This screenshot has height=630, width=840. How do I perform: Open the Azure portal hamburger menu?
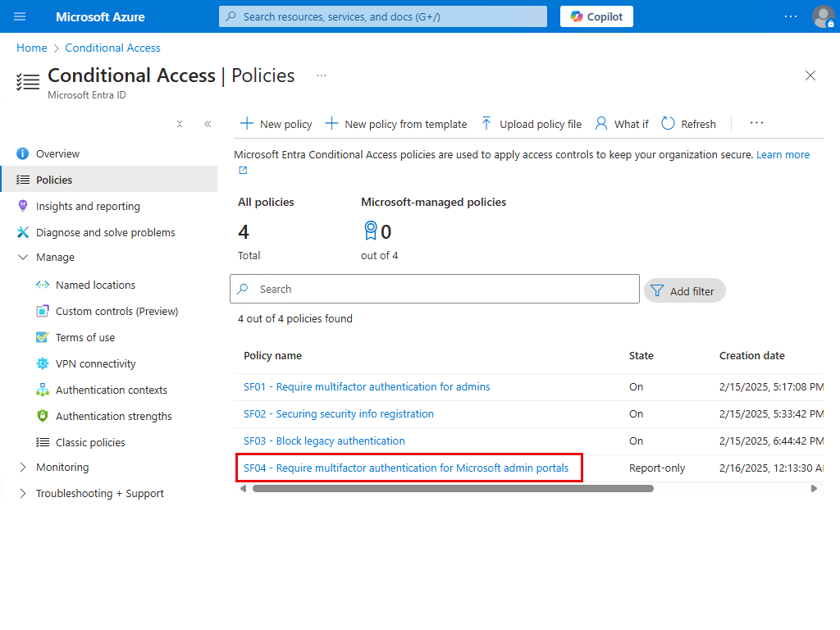20,16
